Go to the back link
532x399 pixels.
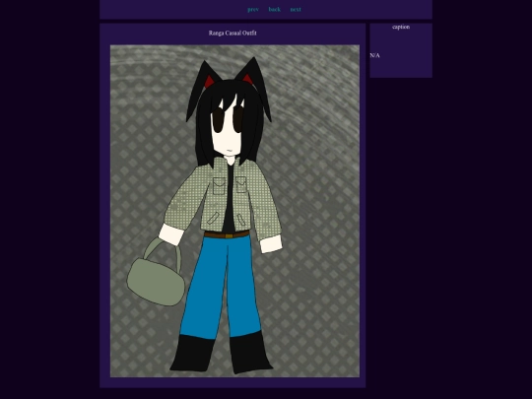tap(275, 10)
